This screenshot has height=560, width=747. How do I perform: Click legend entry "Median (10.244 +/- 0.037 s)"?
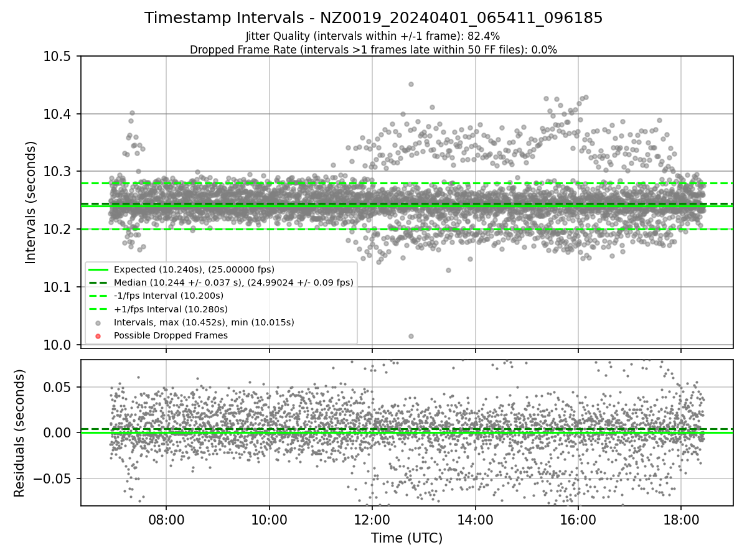pyautogui.click(x=233, y=282)
